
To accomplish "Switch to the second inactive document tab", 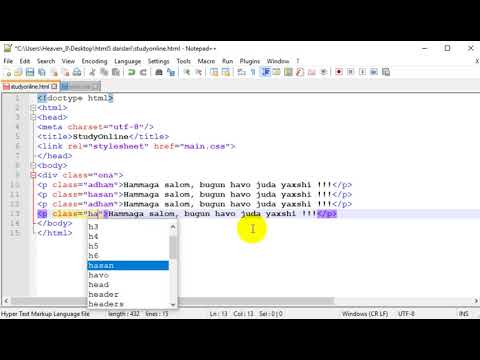I will point(80,87).
